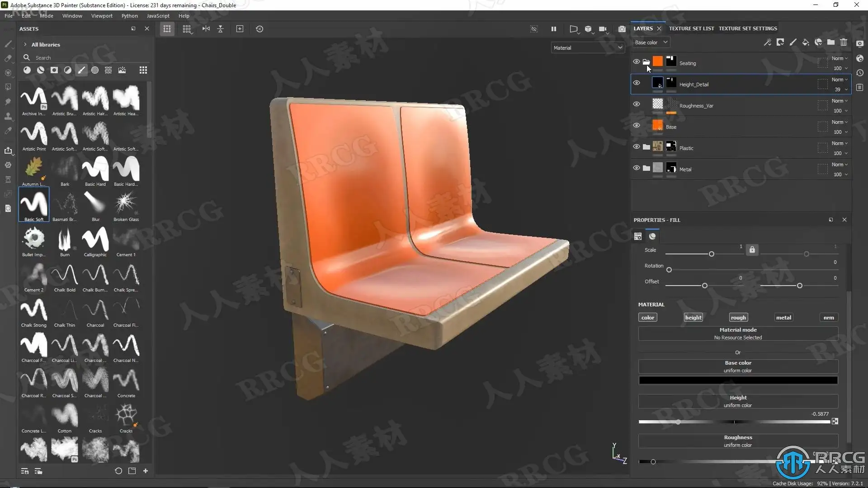
Task: Click the add folder icon in Layers
Action: [x=831, y=42]
